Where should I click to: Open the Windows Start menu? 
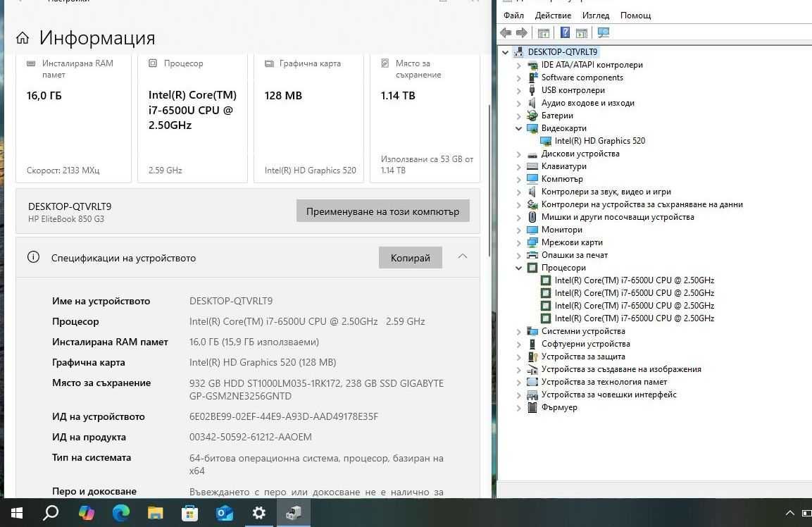point(17,513)
